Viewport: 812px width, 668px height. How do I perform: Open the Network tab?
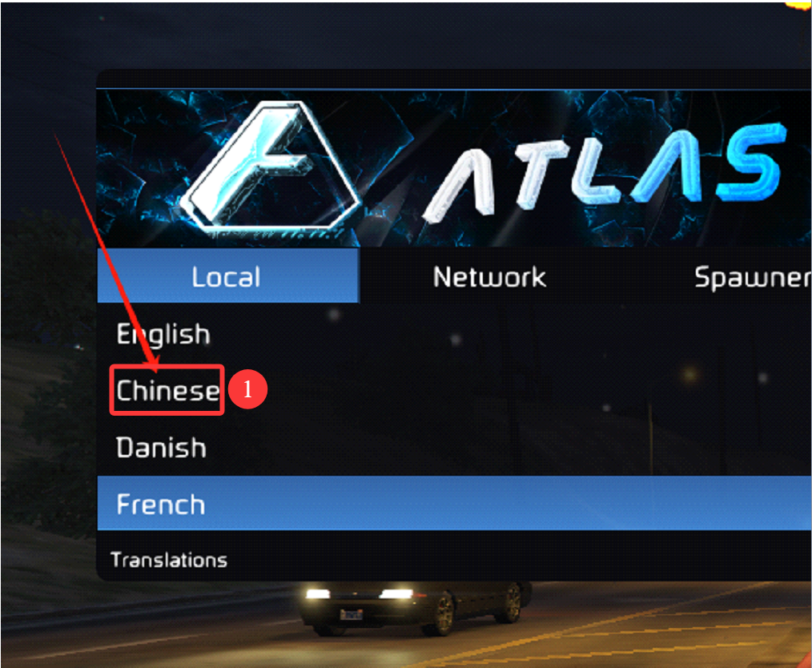coord(489,276)
